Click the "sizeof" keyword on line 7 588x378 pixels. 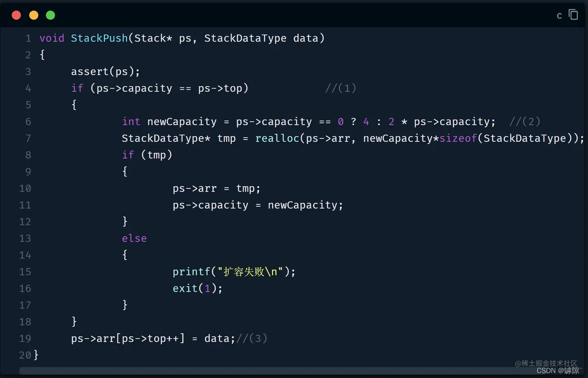click(458, 138)
